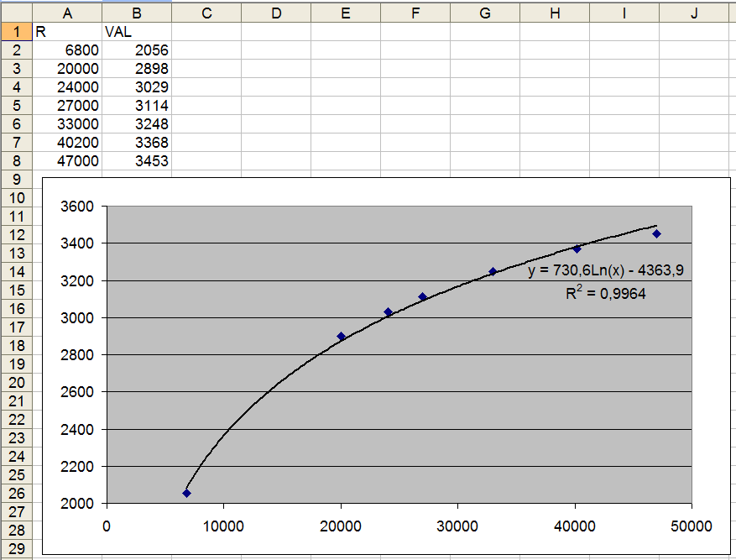Select column B header
736x560 pixels.
(x=137, y=13)
